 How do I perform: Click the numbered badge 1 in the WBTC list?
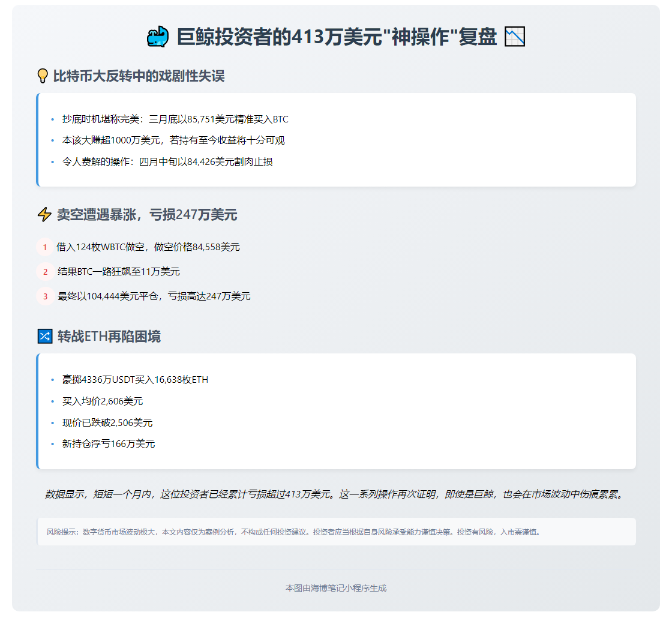point(45,247)
